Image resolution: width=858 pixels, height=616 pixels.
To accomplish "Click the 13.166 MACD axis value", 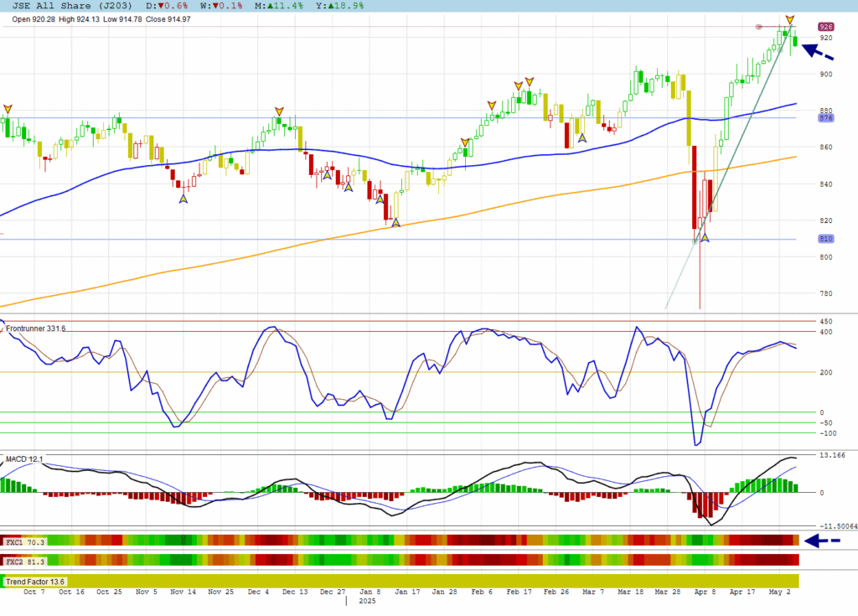I will 832,455.
